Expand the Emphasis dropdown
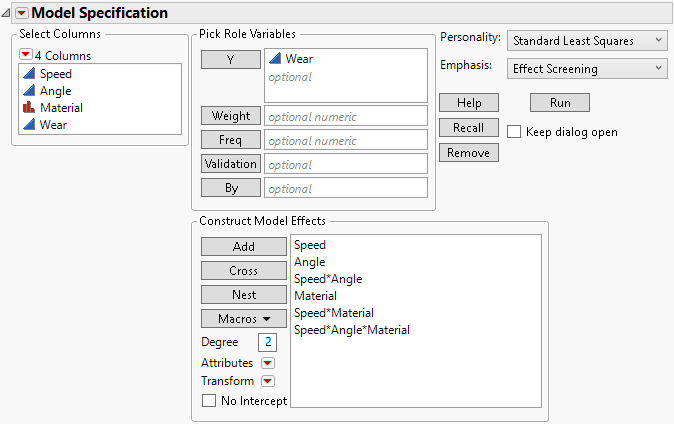The image size is (674, 424). click(x=587, y=69)
